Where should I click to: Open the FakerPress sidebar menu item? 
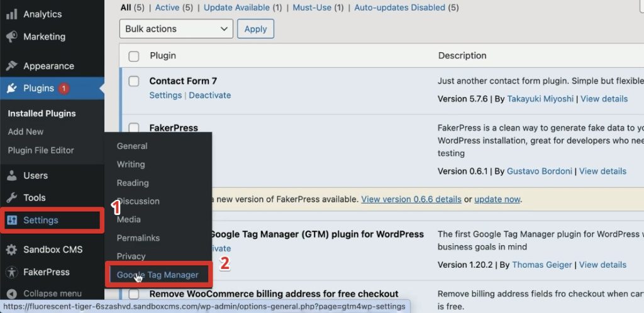(x=47, y=272)
